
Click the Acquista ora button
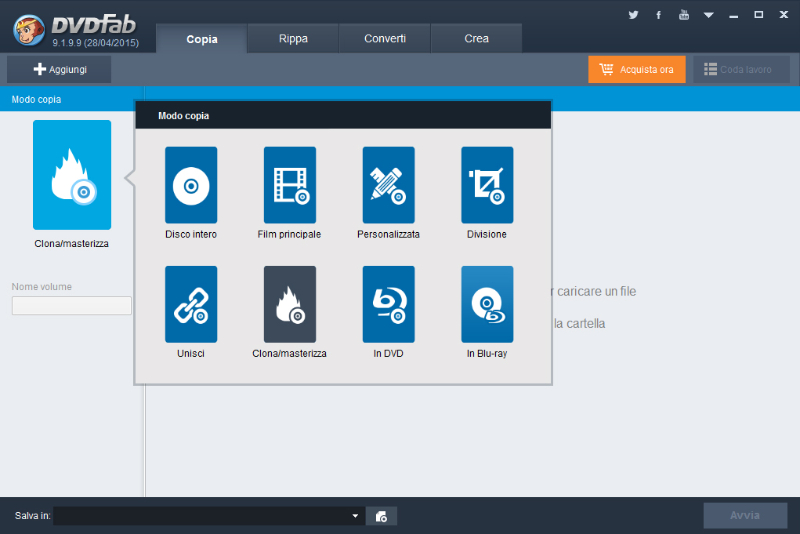pyautogui.click(x=637, y=69)
